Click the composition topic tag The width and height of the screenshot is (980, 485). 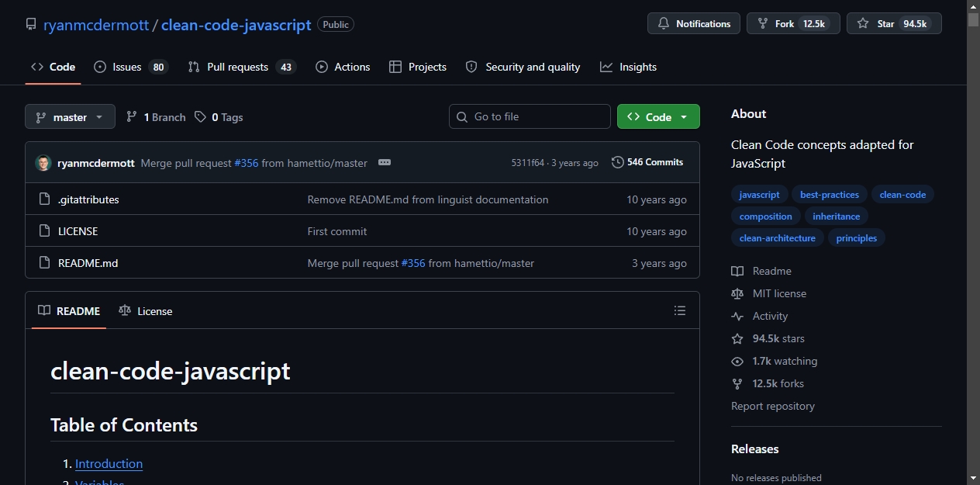(766, 217)
